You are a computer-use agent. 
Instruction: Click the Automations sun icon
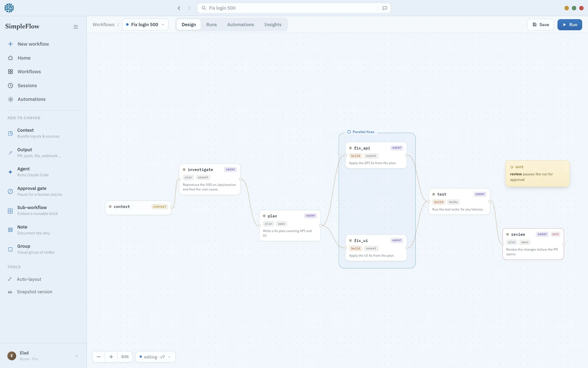point(10,99)
